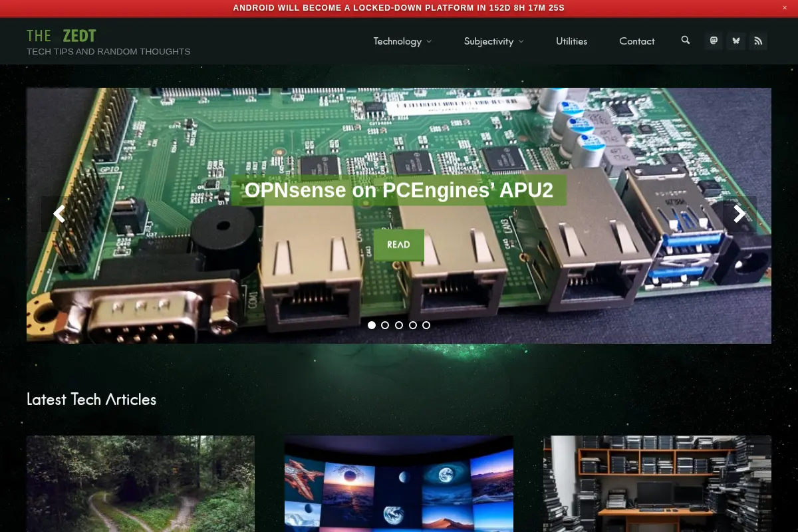Click the Android locked-down platform banner text
The width and height of the screenshot is (798, 532).
pyautogui.click(x=399, y=8)
